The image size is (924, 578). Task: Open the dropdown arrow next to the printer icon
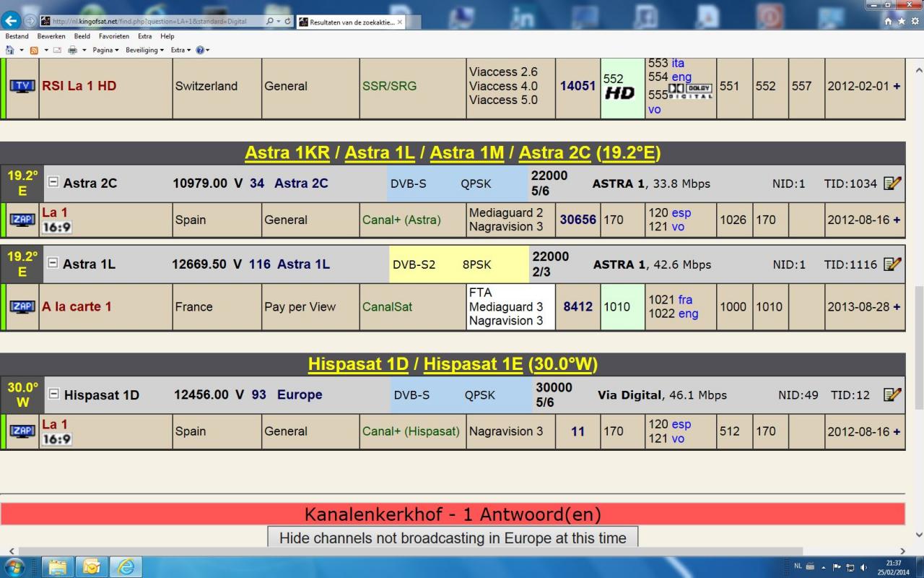point(84,50)
